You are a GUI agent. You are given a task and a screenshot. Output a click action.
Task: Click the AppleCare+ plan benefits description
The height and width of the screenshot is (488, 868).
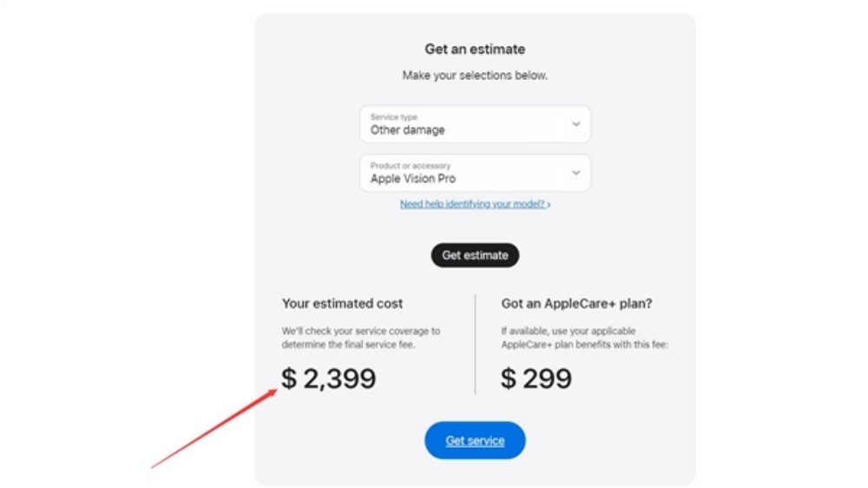[x=584, y=338]
